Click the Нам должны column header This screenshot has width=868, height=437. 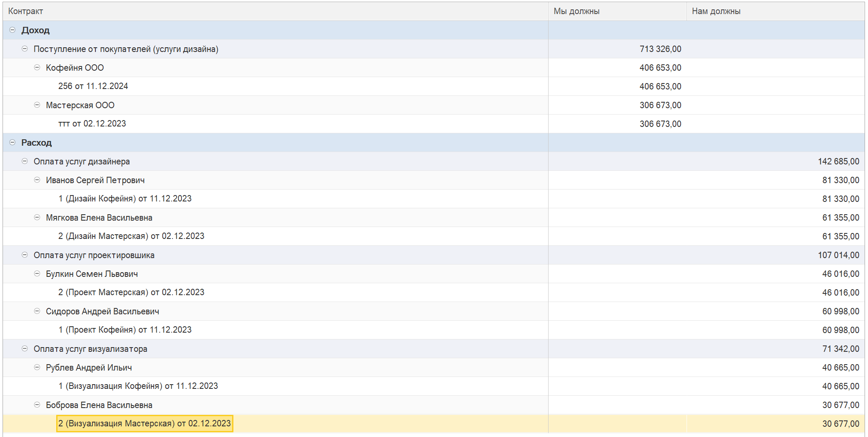[x=776, y=11]
